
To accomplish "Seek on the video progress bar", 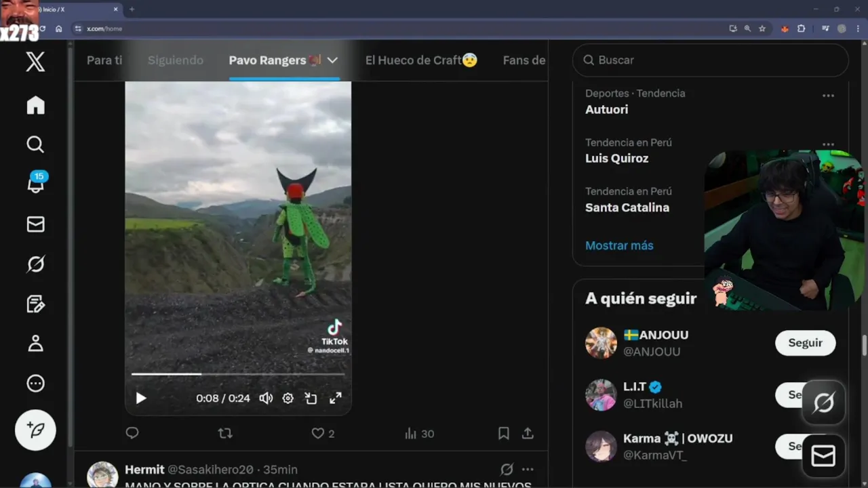I will coord(238,373).
